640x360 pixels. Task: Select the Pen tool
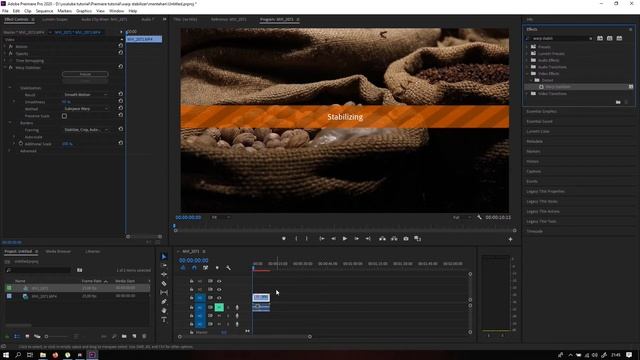point(164,302)
